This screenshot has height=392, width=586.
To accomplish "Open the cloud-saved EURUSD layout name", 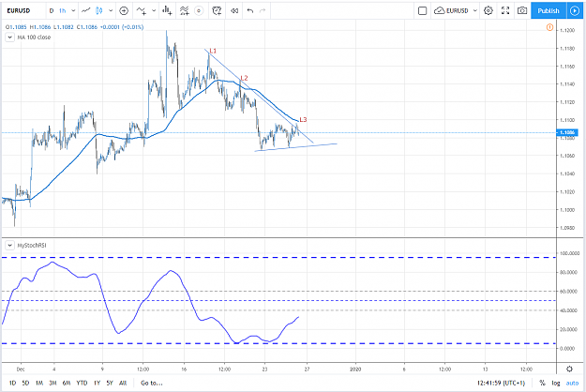I will [x=451, y=11].
